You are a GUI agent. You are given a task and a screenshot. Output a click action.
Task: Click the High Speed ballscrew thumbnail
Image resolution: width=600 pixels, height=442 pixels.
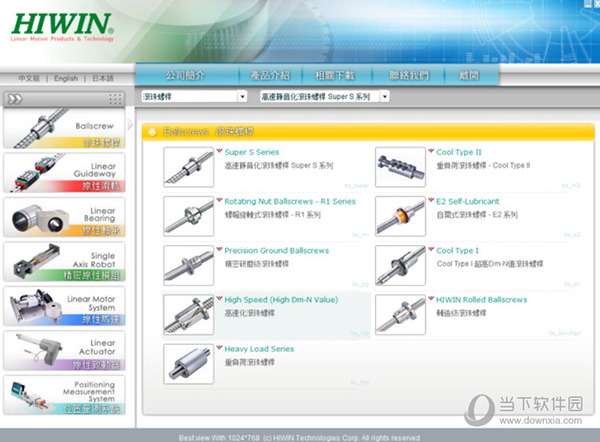point(189,315)
